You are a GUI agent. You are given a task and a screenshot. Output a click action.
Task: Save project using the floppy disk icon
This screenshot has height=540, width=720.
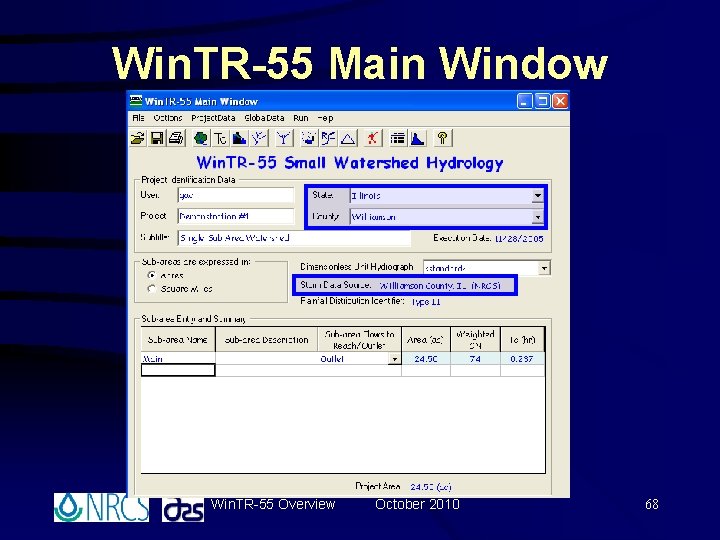coord(157,138)
